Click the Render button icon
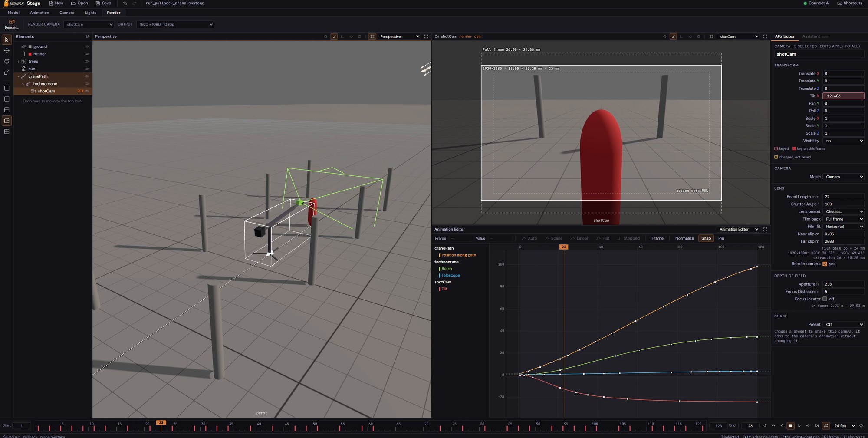 pyautogui.click(x=12, y=24)
